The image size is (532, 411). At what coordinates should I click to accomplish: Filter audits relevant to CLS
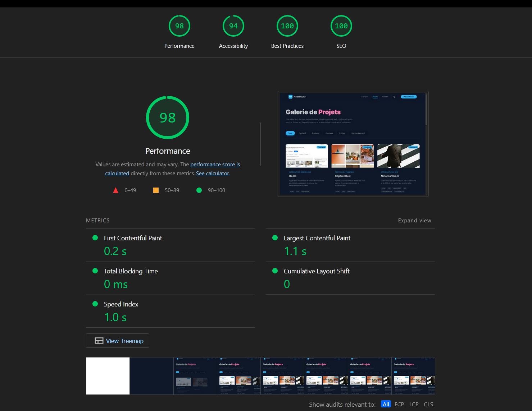tap(428, 404)
